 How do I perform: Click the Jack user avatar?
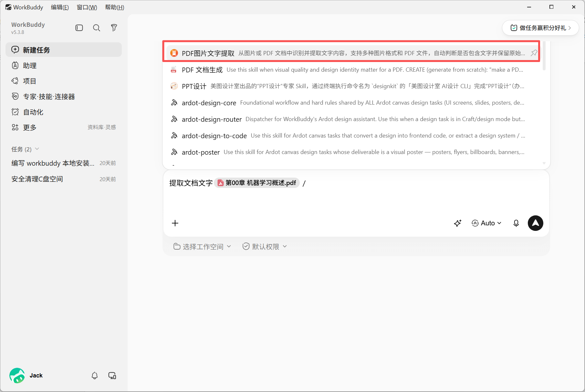click(x=17, y=376)
